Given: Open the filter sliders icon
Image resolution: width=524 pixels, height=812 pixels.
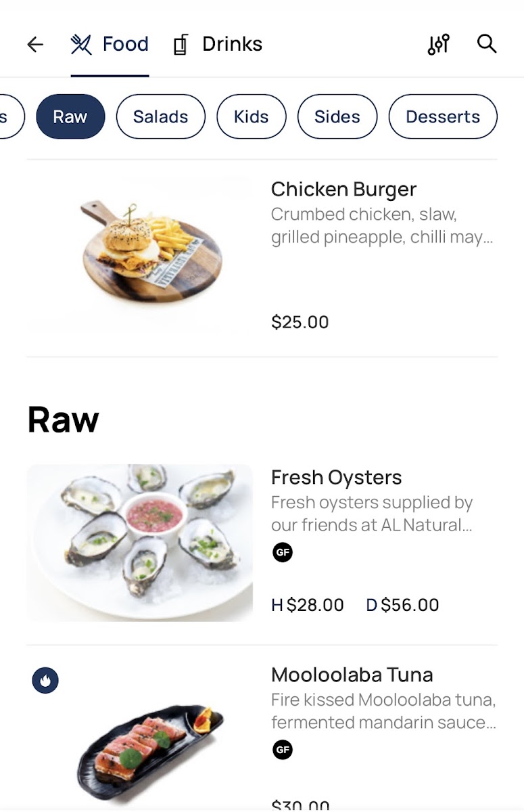Looking at the screenshot, I should [x=438, y=45].
